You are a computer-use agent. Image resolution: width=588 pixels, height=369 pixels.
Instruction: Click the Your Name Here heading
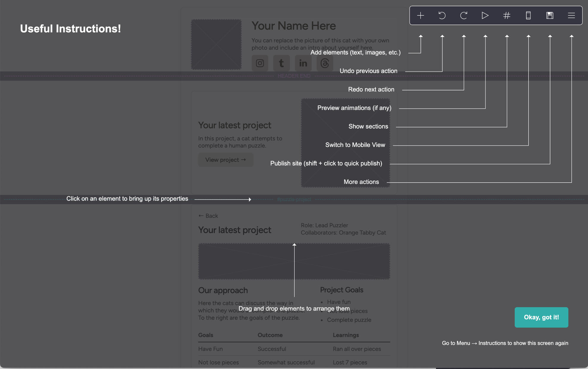coord(293,26)
